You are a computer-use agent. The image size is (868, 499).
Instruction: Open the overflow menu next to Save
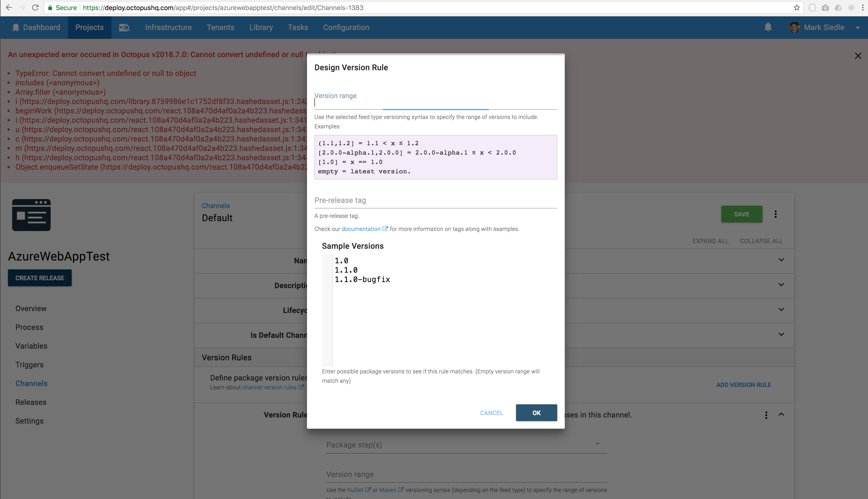click(775, 214)
